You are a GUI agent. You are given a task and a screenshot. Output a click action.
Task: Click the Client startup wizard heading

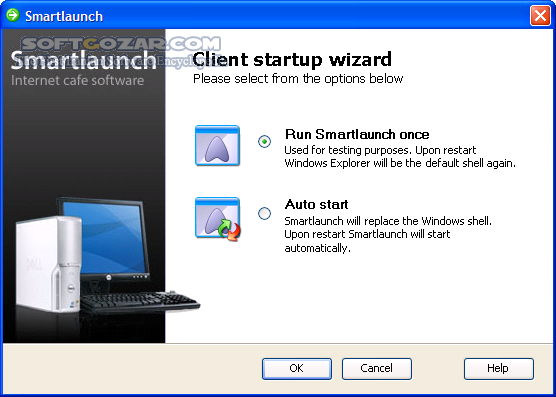(292, 59)
